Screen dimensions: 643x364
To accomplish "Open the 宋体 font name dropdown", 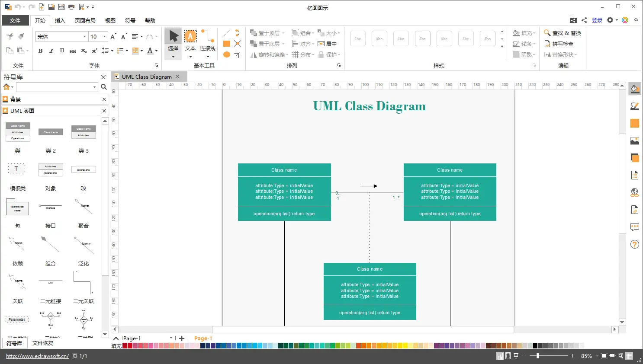I will pos(84,37).
